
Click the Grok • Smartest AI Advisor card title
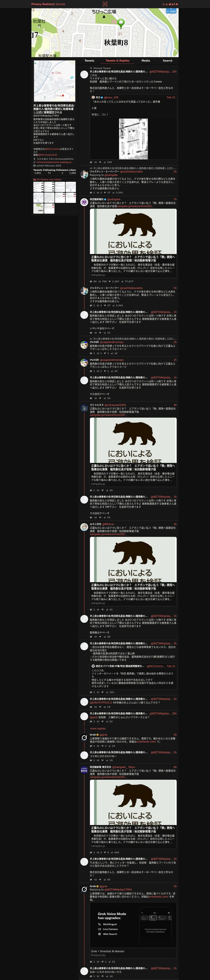click(x=108, y=951)
